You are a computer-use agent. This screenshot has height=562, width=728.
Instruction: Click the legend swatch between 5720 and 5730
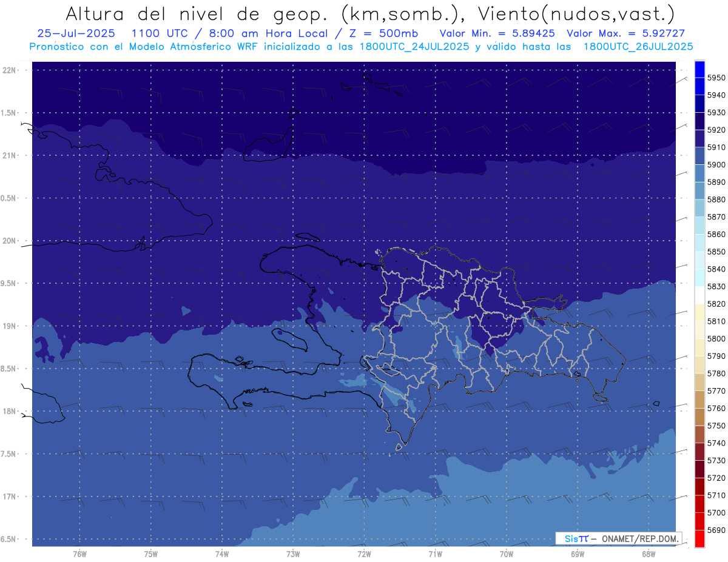(699, 469)
